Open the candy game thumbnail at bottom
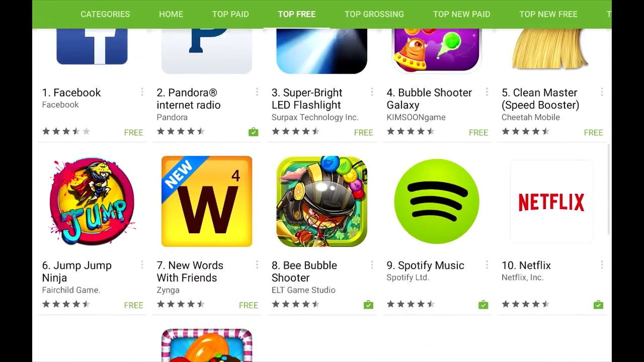 207,345
